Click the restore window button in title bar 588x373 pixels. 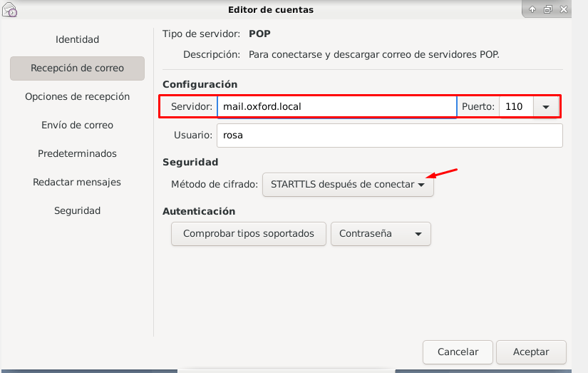548,9
